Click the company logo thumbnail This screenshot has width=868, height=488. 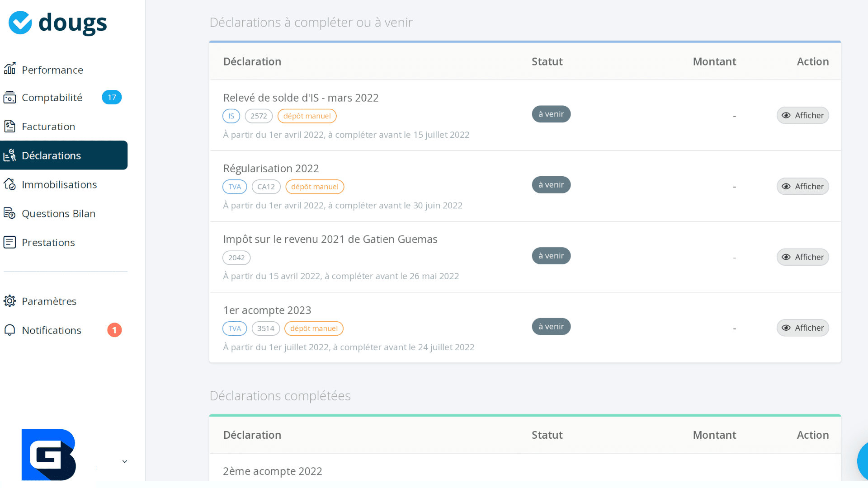49,455
